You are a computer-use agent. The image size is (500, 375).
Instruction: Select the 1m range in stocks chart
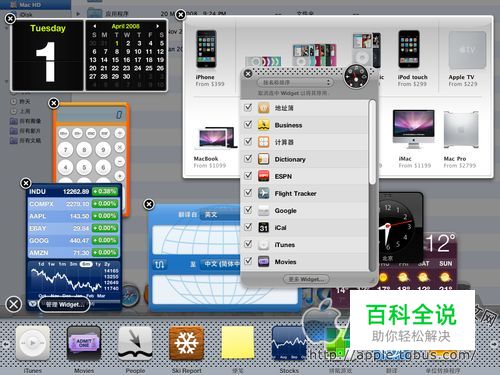[x=62, y=264]
